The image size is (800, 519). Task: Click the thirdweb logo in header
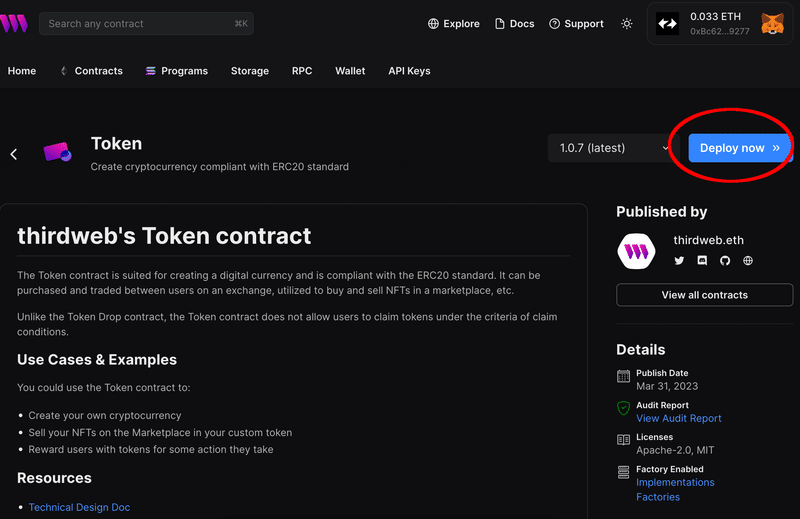14,23
